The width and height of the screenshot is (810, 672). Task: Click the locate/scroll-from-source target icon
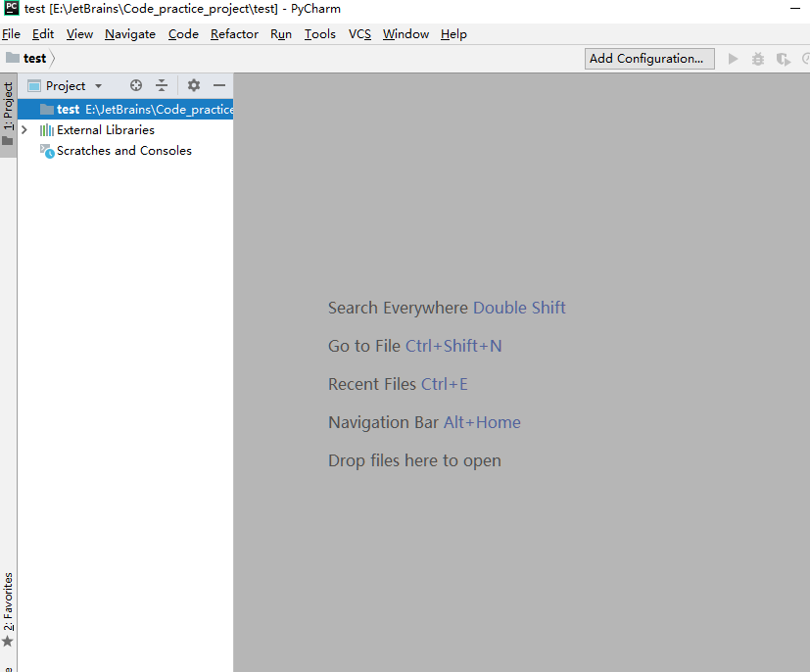pos(136,86)
